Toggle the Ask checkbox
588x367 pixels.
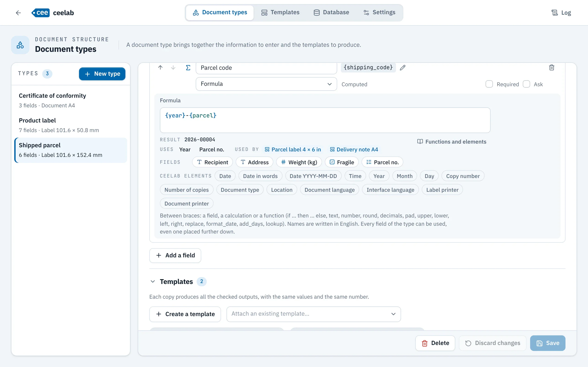click(526, 84)
